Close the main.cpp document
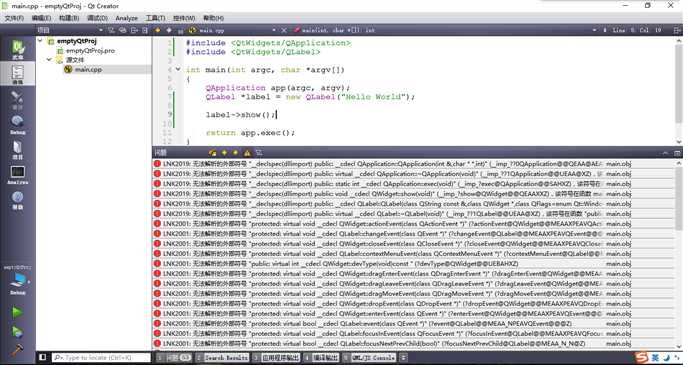Screen dimensions: 683x365 [x=284, y=30]
